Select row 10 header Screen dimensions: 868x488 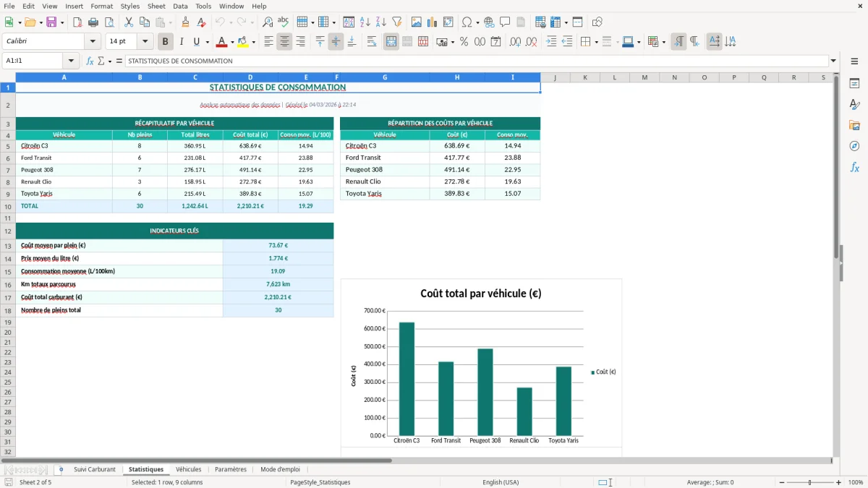(x=8, y=206)
